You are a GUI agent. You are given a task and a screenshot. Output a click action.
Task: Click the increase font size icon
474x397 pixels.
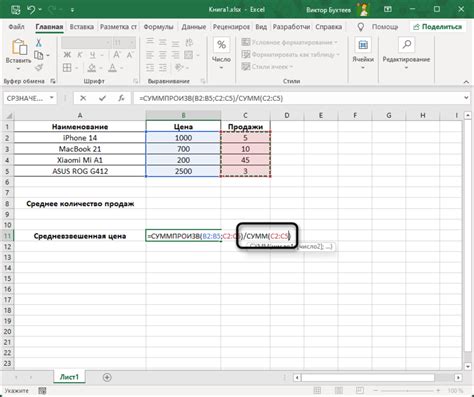[117, 55]
